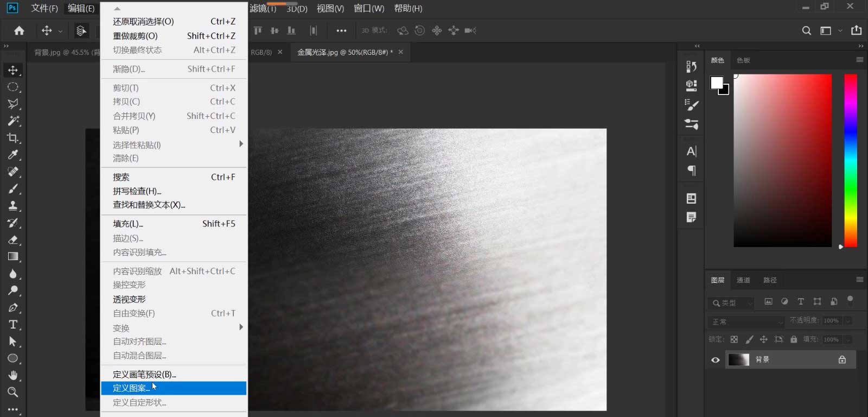Viewport: 868px width, 417px height.
Task: Select the Ellipse shape tool
Action: pos(13,358)
